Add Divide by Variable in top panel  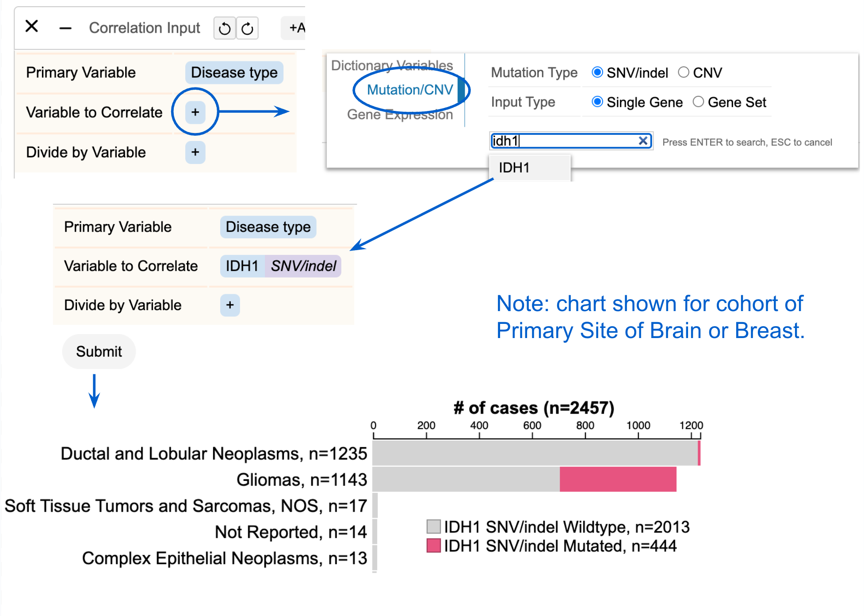(x=195, y=152)
